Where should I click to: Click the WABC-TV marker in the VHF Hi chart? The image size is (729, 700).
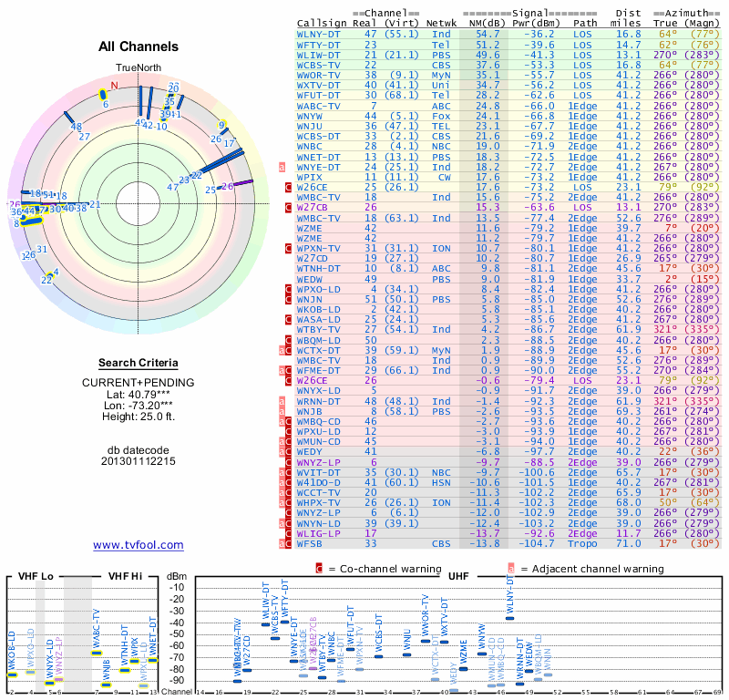[97, 653]
